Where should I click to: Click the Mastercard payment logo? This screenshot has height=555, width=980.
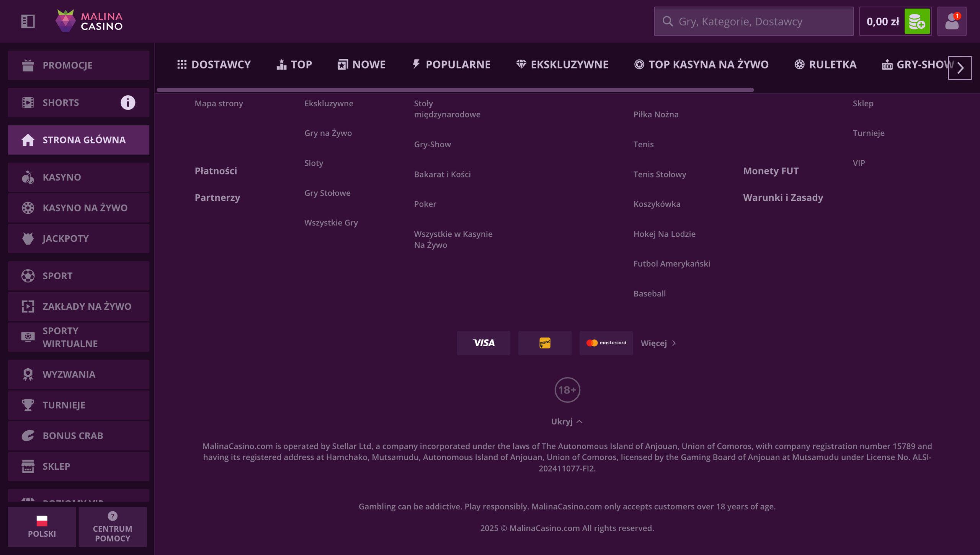point(606,343)
